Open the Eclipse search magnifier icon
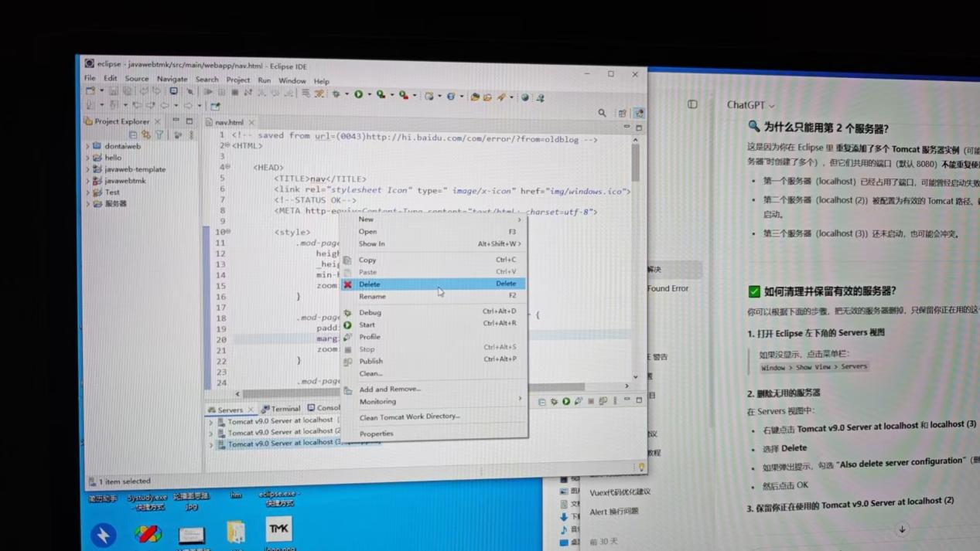This screenshot has width=980, height=551. [x=602, y=113]
